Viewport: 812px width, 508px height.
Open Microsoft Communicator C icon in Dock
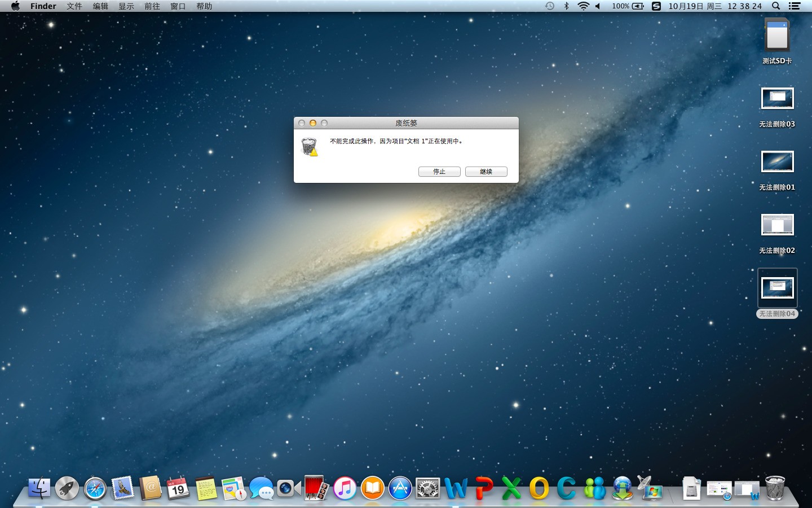point(567,488)
